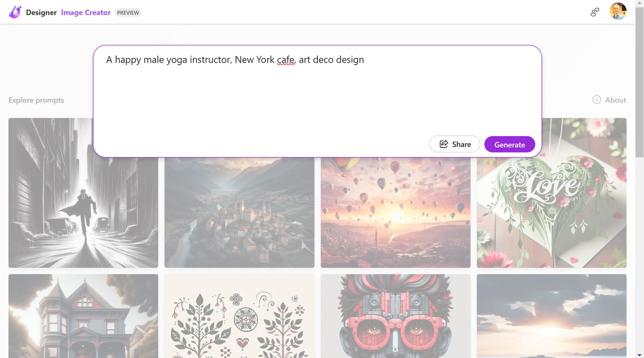Open the user profile avatar
The width and height of the screenshot is (644, 358).
pos(618,12)
